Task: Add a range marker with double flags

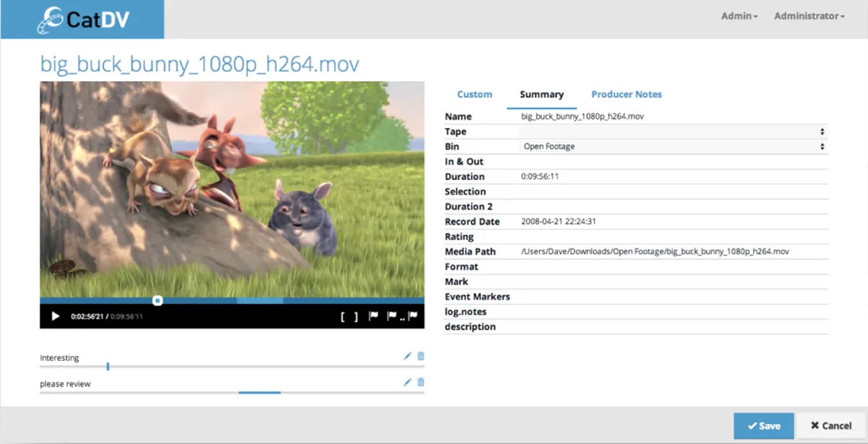Action: [402, 315]
